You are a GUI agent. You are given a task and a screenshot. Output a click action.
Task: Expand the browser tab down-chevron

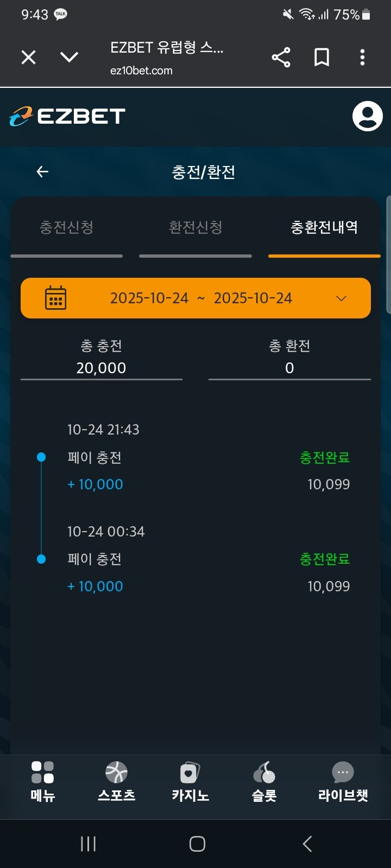(x=69, y=57)
